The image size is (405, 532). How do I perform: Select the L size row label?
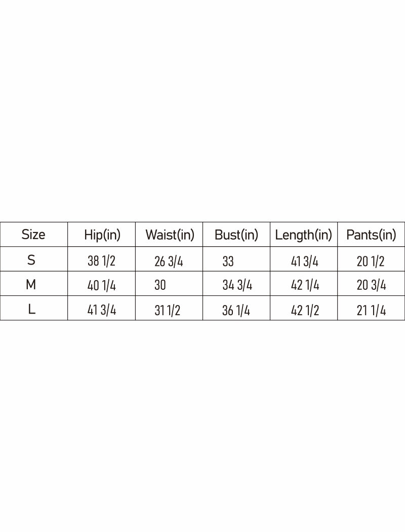[31, 309]
